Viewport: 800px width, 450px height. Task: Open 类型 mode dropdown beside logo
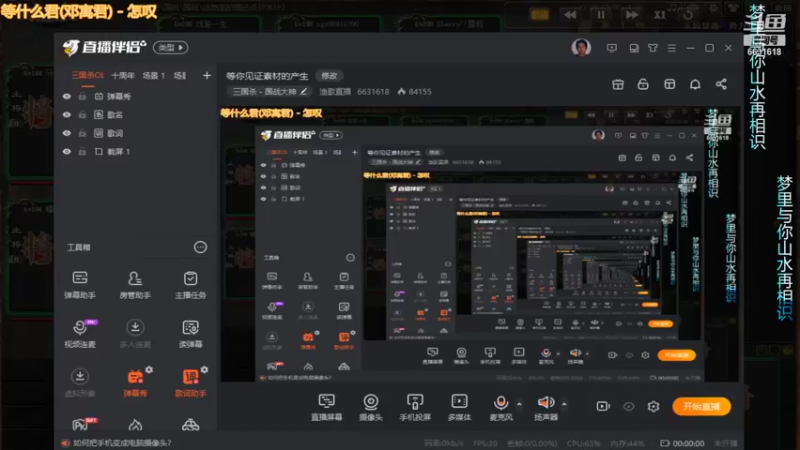[x=170, y=47]
